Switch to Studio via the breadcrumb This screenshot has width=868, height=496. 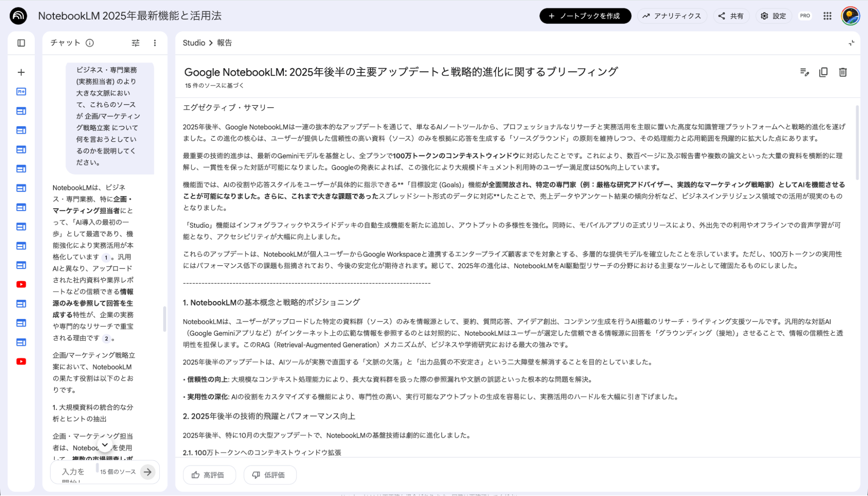coord(194,43)
